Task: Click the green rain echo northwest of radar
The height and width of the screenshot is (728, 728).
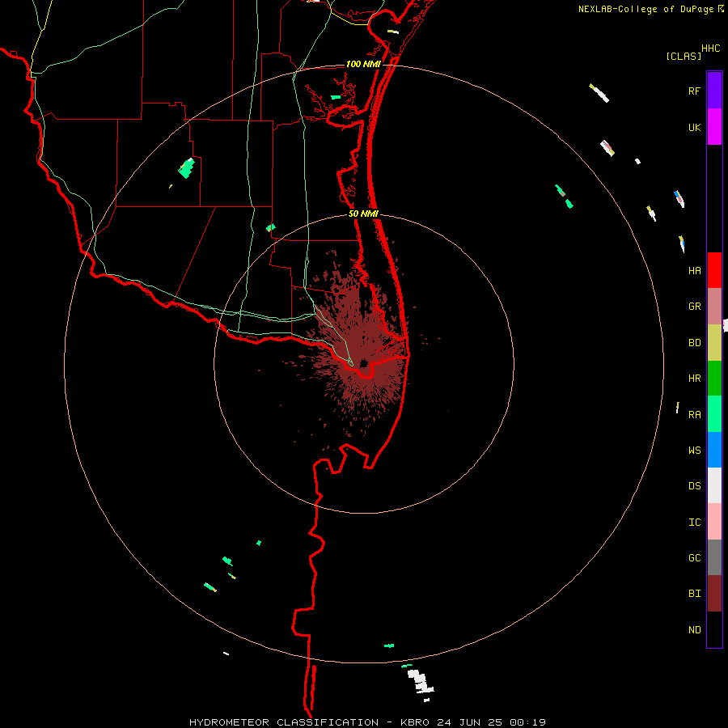Action: [x=187, y=168]
